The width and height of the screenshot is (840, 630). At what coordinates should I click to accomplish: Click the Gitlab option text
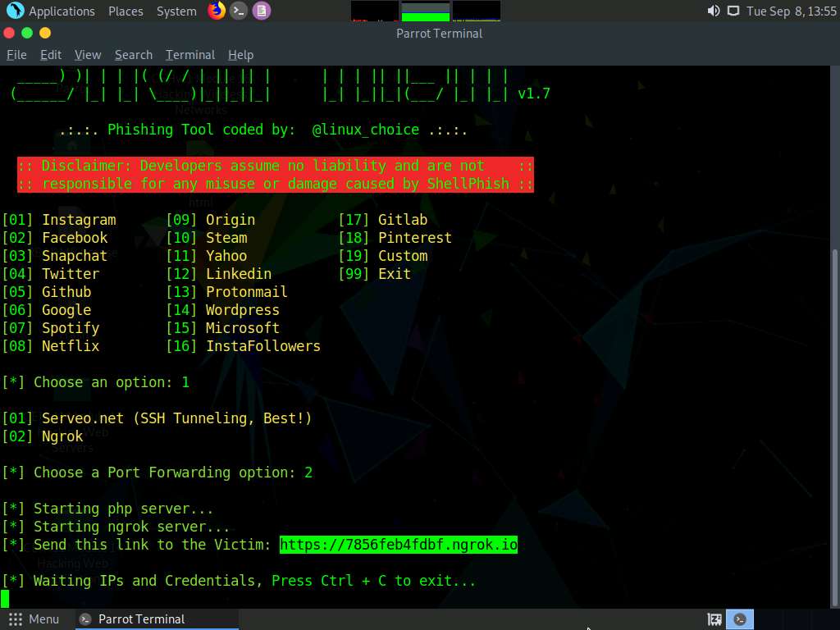tap(403, 220)
